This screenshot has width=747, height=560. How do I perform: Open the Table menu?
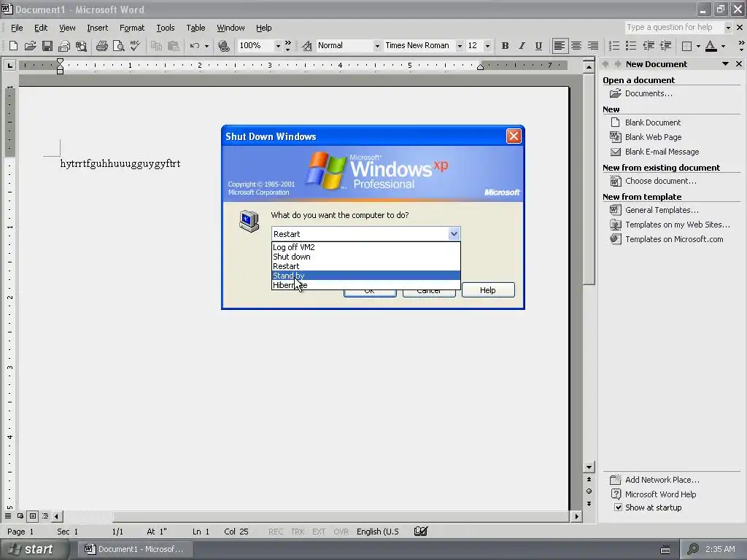(x=196, y=28)
